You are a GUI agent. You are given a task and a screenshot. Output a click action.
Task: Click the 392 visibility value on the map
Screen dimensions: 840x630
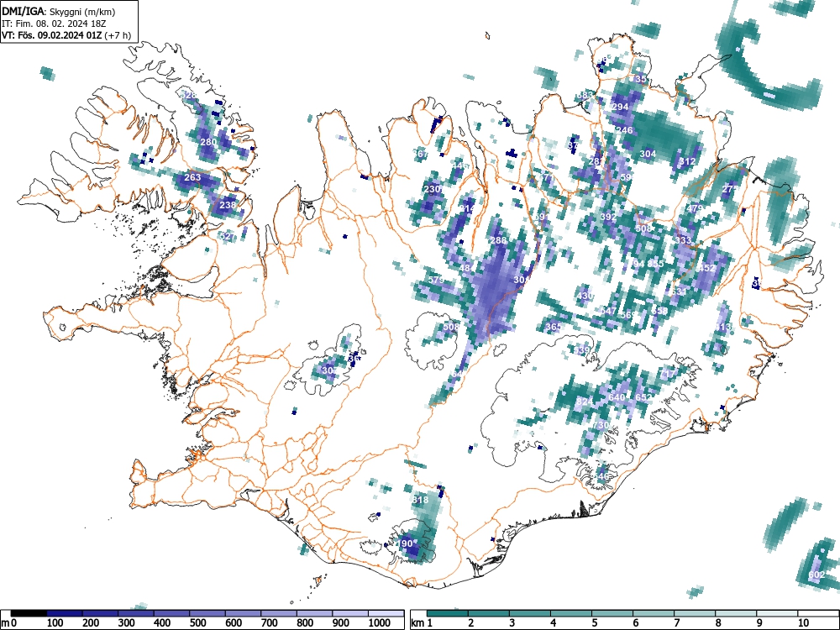tap(608, 217)
